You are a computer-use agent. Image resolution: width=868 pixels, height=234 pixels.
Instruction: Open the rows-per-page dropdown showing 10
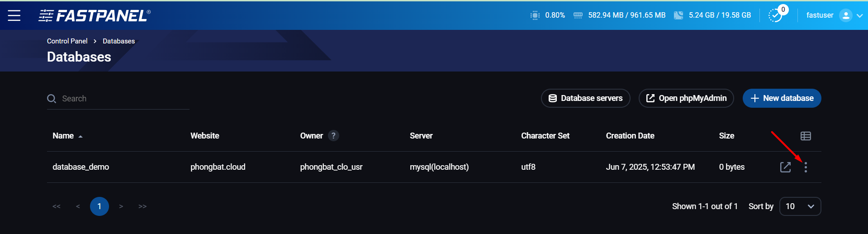(x=800, y=206)
